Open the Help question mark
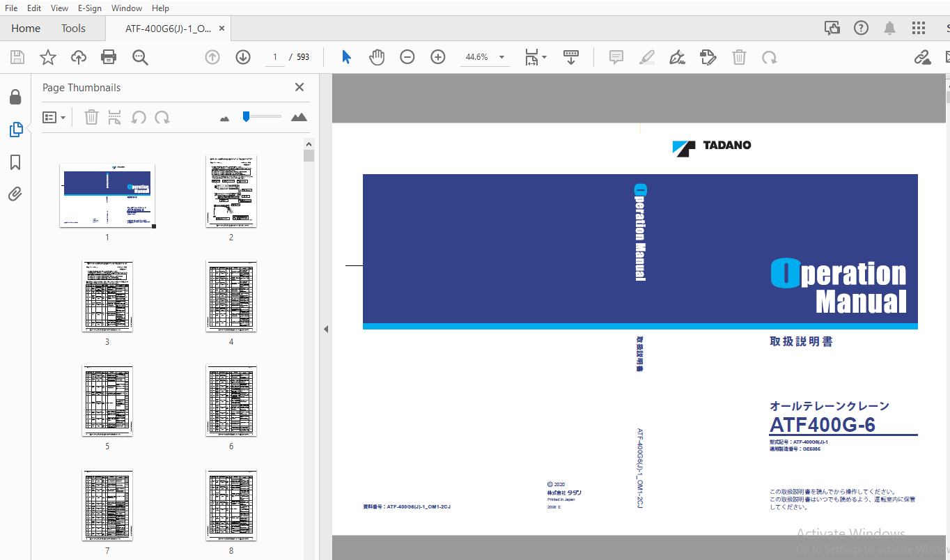 861,28
